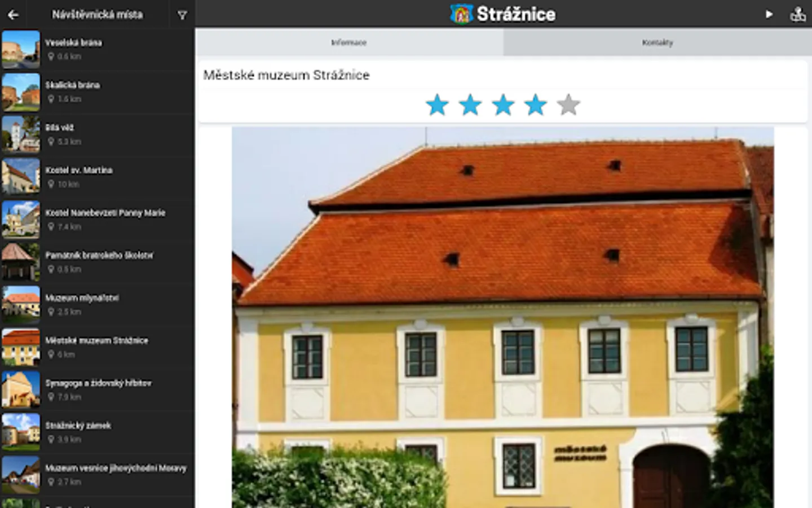
Task: Open Strážnický zámek thumbnail
Action: (x=21, y=432)
